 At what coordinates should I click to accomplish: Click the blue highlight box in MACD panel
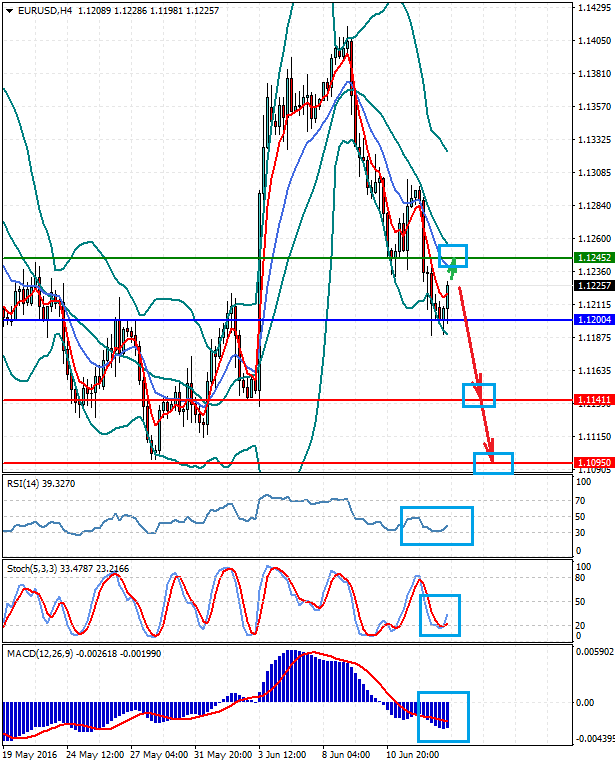click(x=443, y=717)
